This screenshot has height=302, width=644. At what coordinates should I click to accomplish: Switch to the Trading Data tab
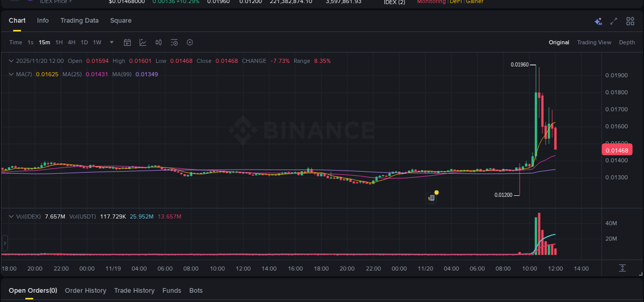79,21
